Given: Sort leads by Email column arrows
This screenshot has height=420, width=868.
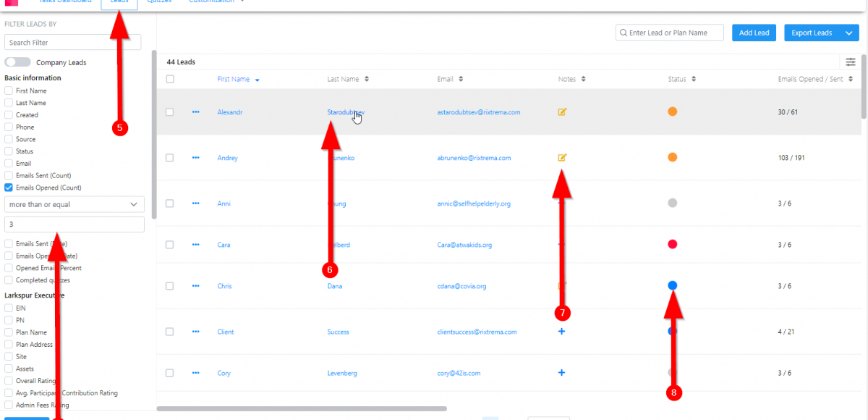Looking at the screenshot, I should (x=461, y=79).
